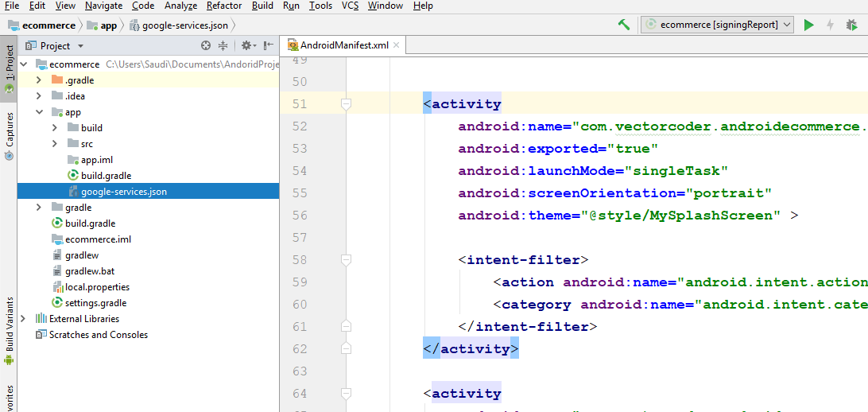Hide the Project tool window
This screenshot has height=412, width=868.
click(269, 46)
